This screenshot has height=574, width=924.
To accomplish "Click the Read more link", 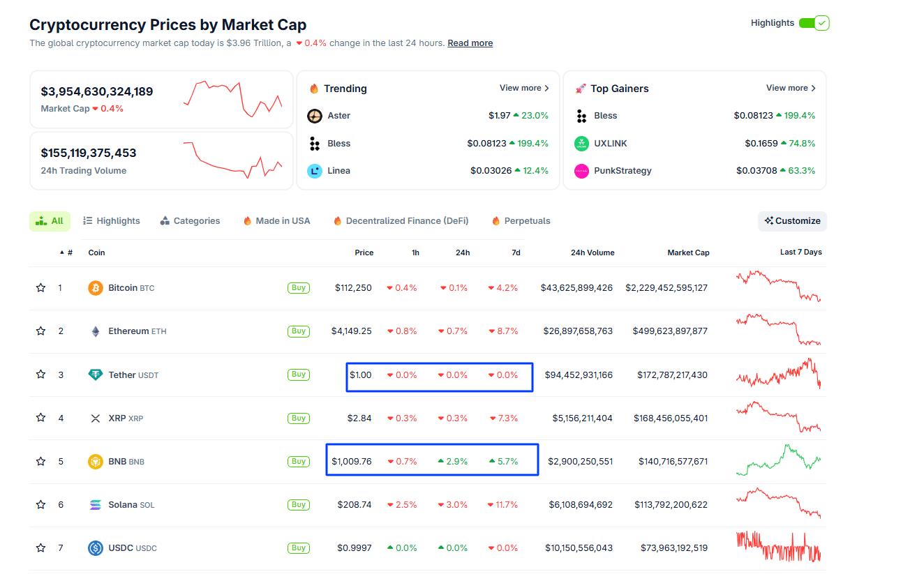I will coord(470,43).
